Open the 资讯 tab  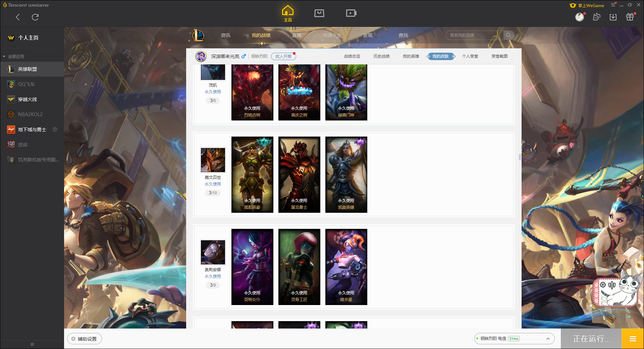[225, 35]
